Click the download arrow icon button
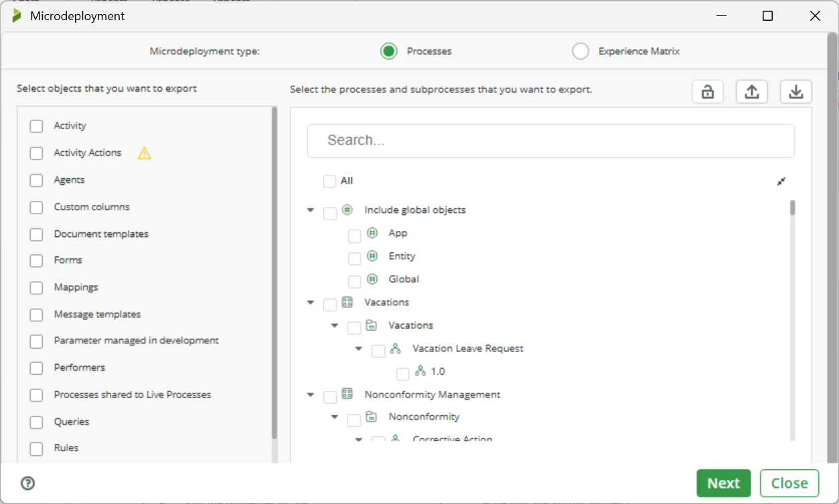Viewport: 839px width, 504px height. coord(796,92)
